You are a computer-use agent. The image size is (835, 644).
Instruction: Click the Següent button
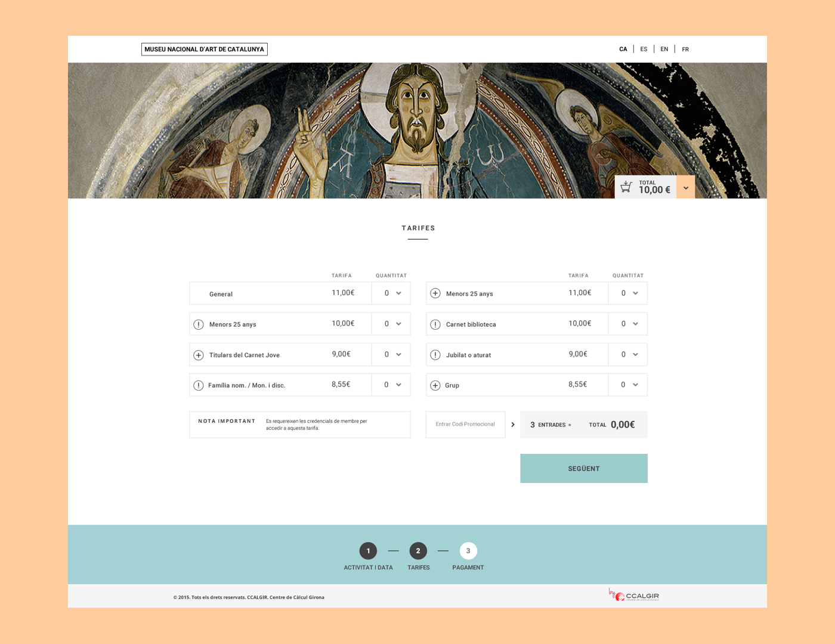coord(584,469)
